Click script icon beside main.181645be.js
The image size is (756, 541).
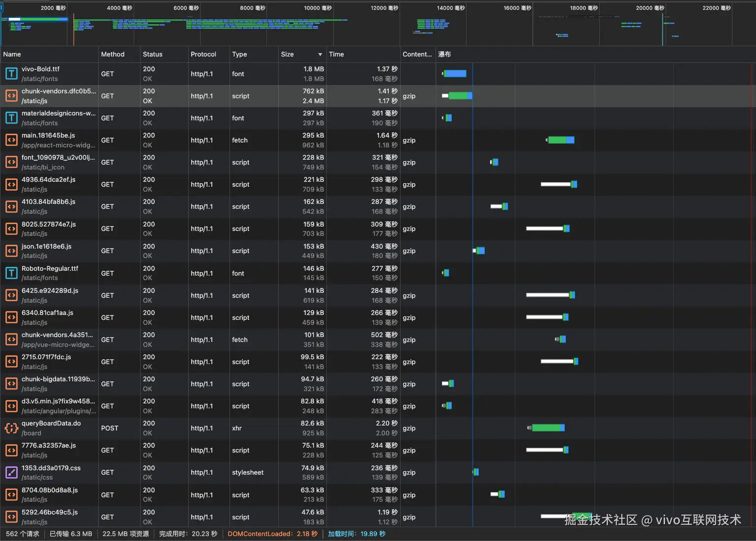[x=11, y=140]
